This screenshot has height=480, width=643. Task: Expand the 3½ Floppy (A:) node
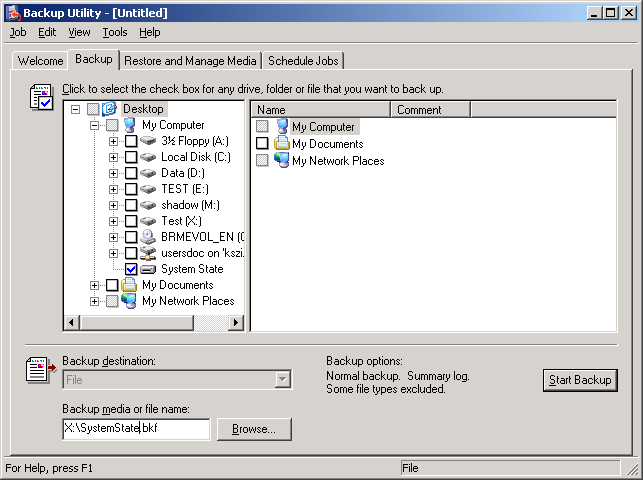click(x=114, y=141)
